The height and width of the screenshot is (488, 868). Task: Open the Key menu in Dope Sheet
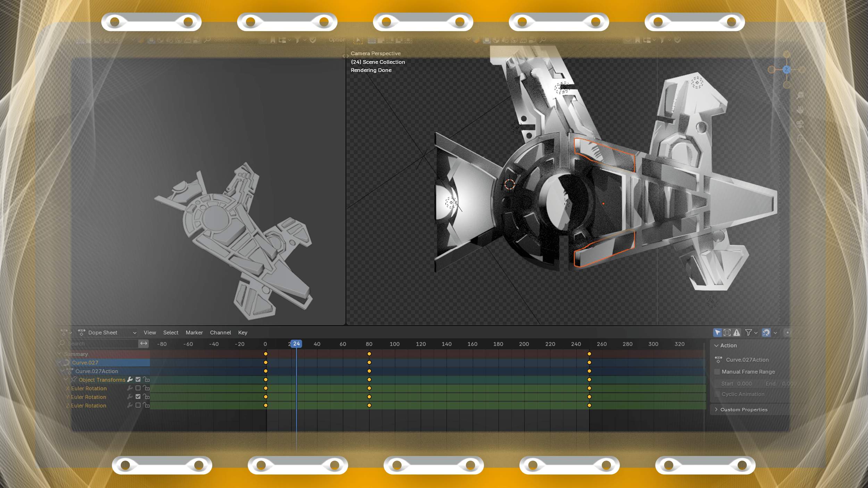[243, 333]
